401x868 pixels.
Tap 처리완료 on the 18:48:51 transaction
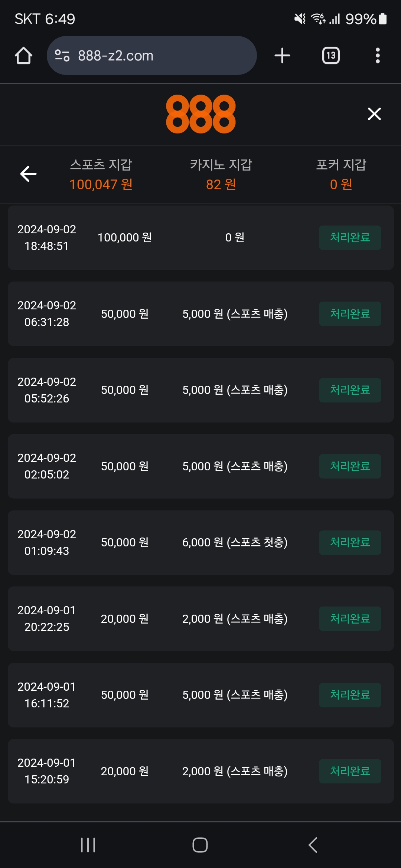[350, 238]
